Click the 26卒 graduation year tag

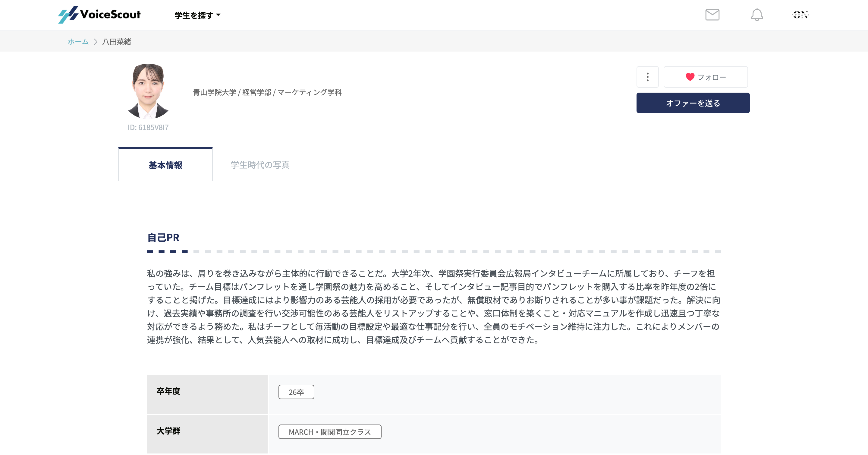coord(296,392)
